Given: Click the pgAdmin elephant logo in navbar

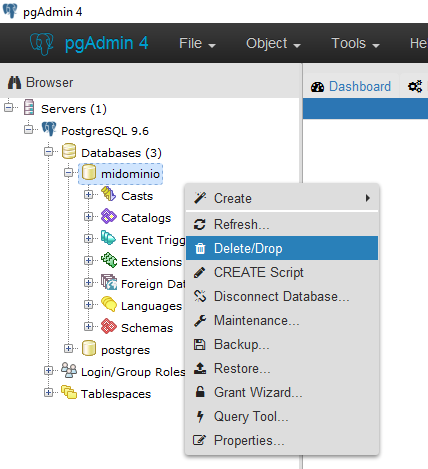Looking at the screenshot, I should coord(42,44).
